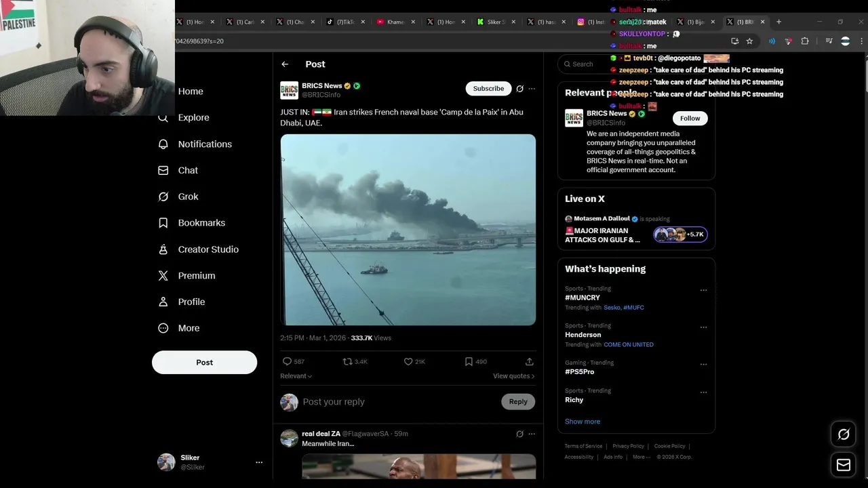Click the +5.7K listeners avatars badge
This screenshot has height=488, width=868.
click(680, 235)
